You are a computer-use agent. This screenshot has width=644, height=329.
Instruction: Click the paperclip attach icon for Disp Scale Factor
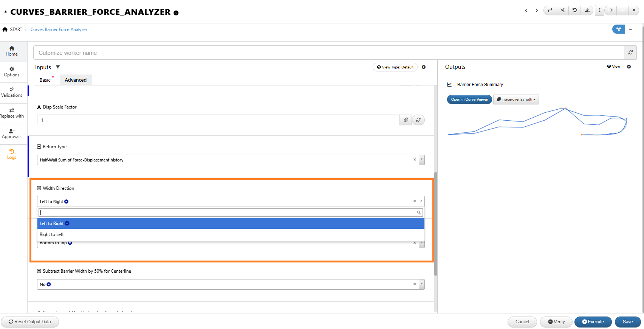[406, 120]
